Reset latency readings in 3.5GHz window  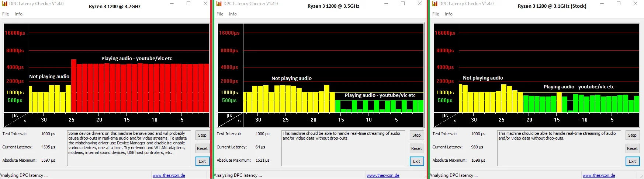pos(416,148)
